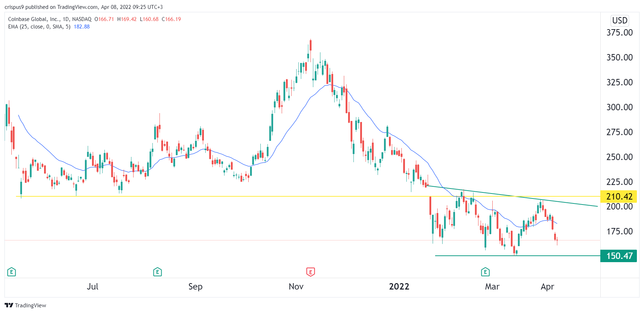Click the 275.00 price axis label
The width and height of the screenshot is (644, 313).
coord(619,132)
